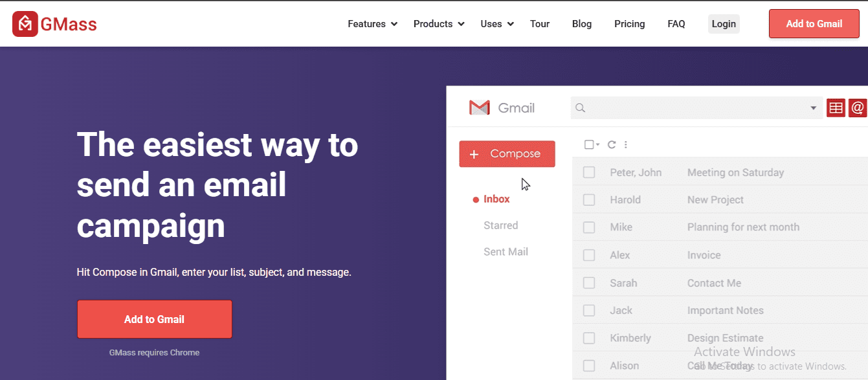Open the red spreadsheet grid icon
The height and width of the screenshot is (380, 868).
[x=836, y=108]
